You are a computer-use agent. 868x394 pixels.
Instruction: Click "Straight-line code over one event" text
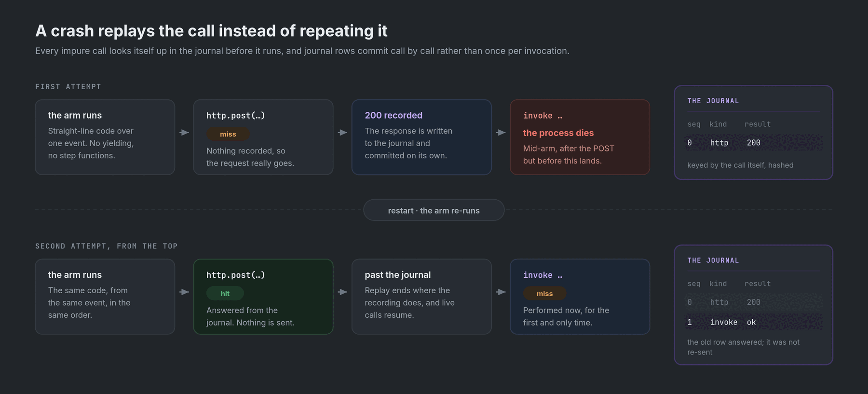(x=91, y=143)
